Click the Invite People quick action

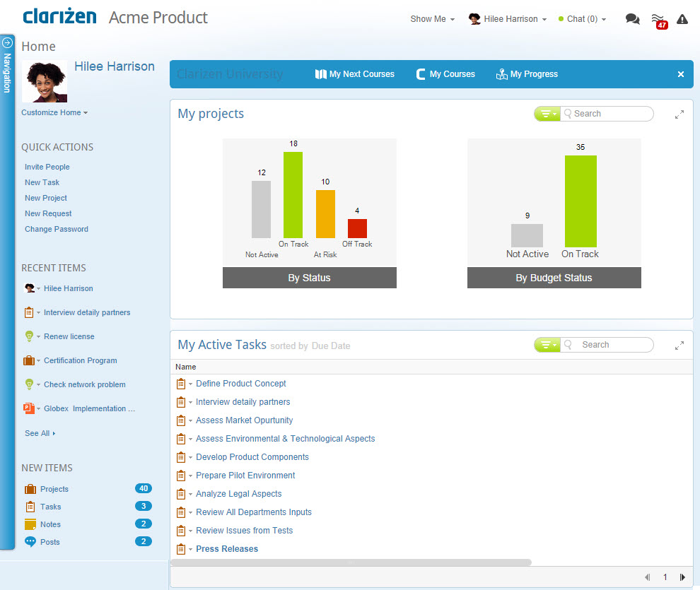[47, 167]
